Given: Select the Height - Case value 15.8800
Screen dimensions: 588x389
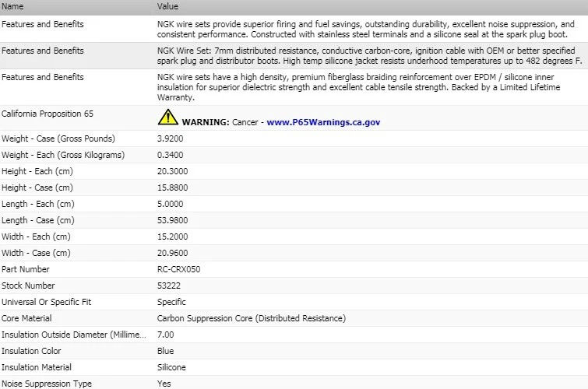Looking at the screenshot, I should click(x=172, y=187).
